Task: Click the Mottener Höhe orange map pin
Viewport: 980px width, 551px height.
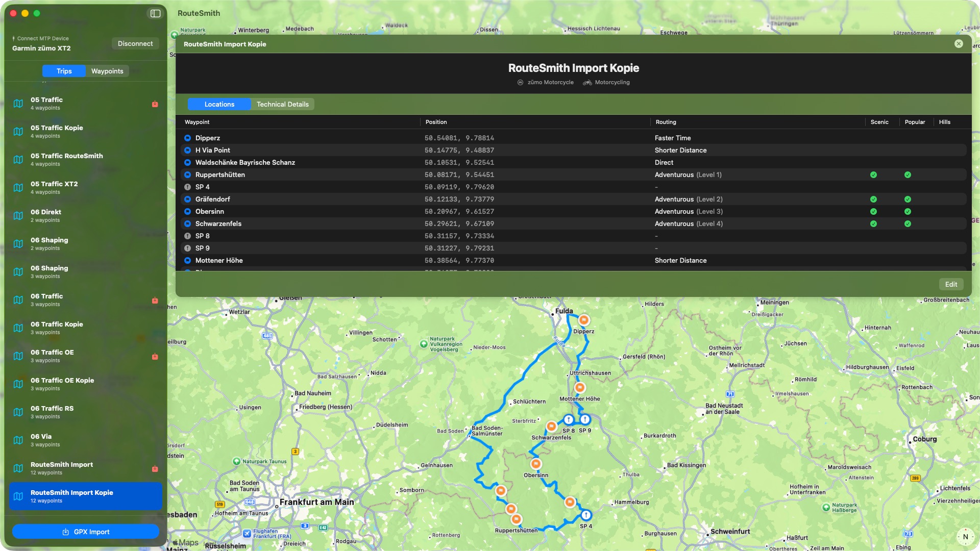Action: pyautogui.click(x=580, y=387)
